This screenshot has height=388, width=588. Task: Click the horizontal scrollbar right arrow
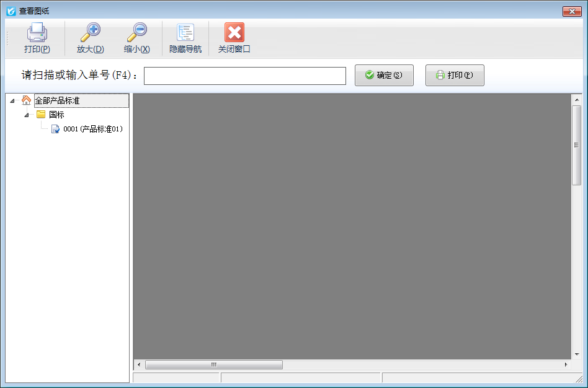point(566,365)
